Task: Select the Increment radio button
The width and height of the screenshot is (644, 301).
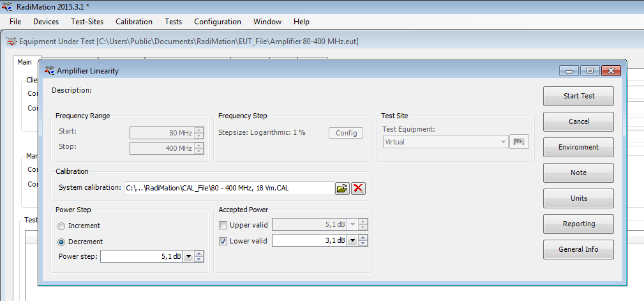Action: (61, 226)
